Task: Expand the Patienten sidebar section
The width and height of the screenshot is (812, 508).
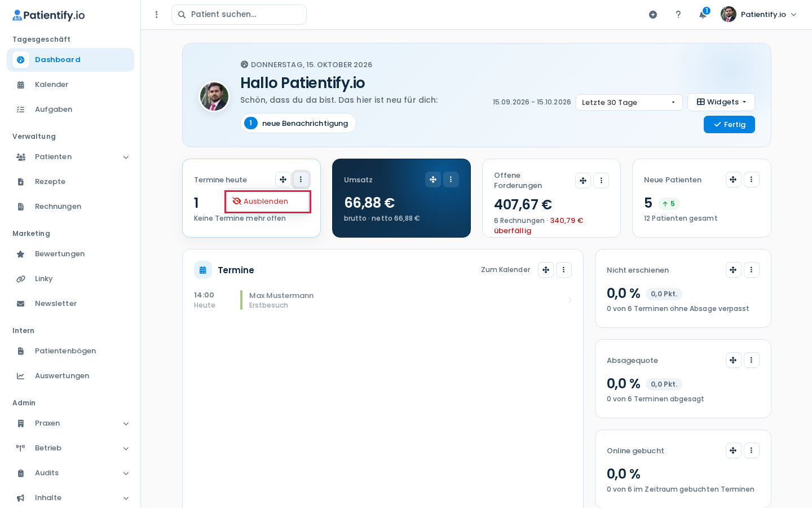Action: point(70,157)
